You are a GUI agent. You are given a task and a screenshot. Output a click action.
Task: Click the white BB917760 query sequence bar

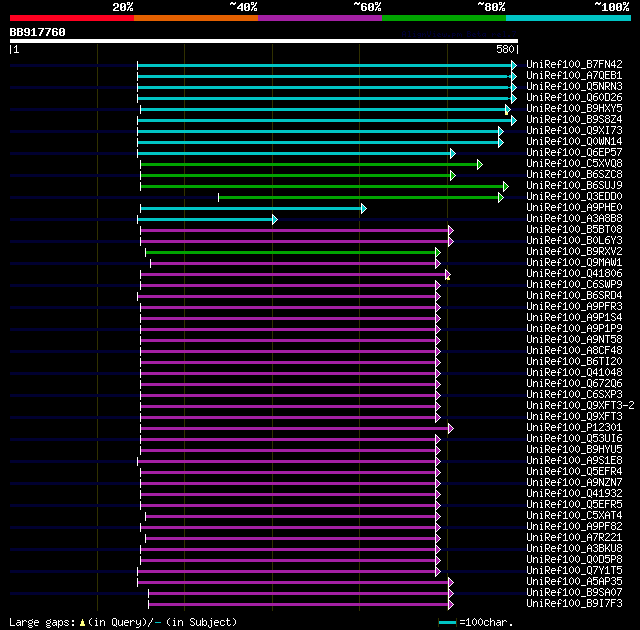pyautogui.click(x=264, y=41)
